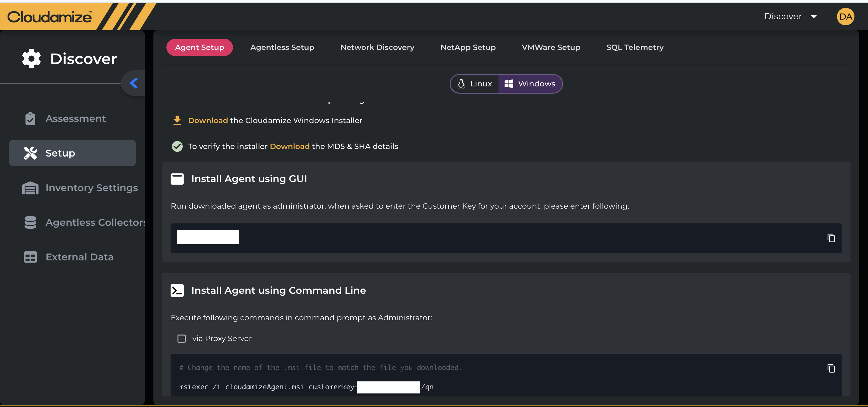This screenshot has width=868, height=407.
Task: Download the MD5 & SHA details link
Action: [x=290, y=146]
